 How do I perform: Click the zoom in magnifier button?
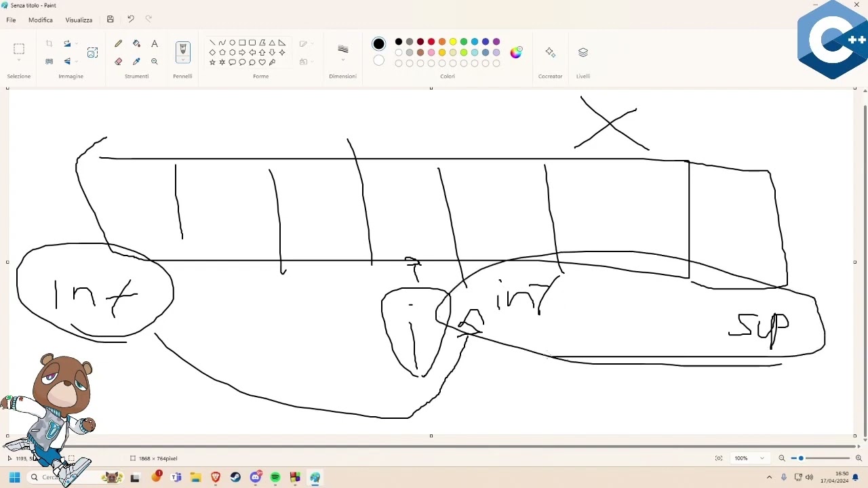859,458
